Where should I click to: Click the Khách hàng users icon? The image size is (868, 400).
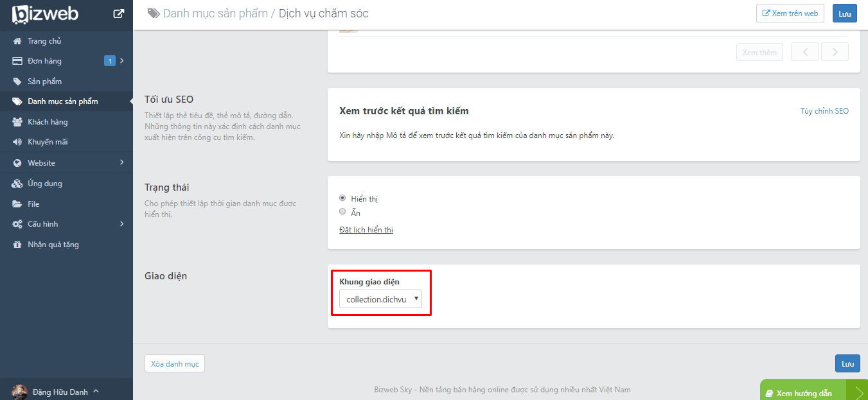[17, 122]
